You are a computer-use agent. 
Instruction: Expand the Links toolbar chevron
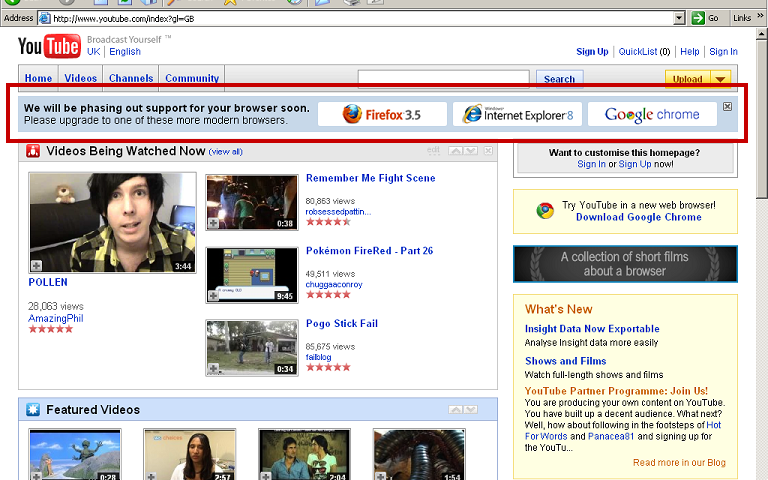click(760, 16)
